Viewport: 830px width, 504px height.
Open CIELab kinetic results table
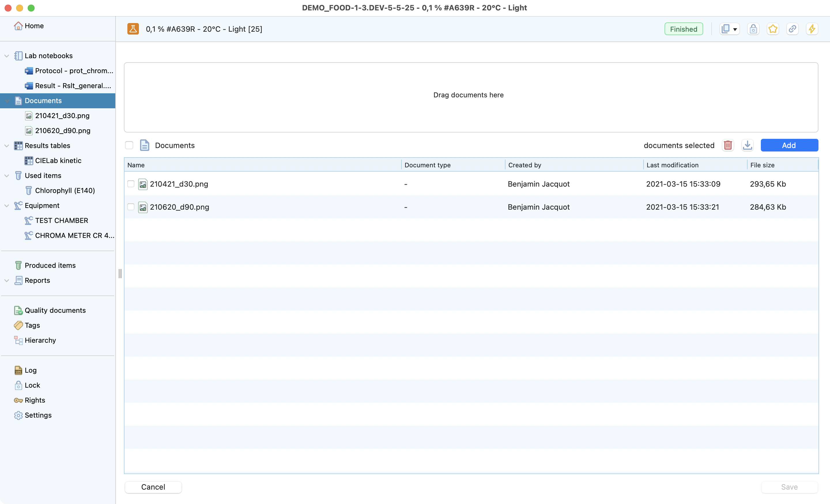(58, 161)
